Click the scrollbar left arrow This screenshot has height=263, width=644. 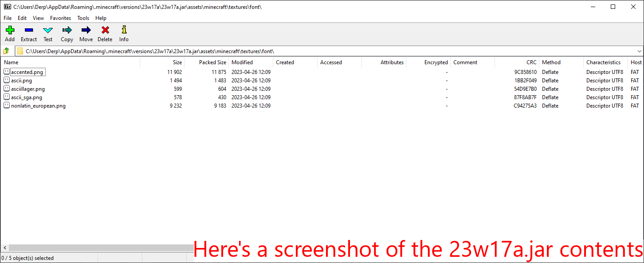pyautogui.click(x=4, y=248)
